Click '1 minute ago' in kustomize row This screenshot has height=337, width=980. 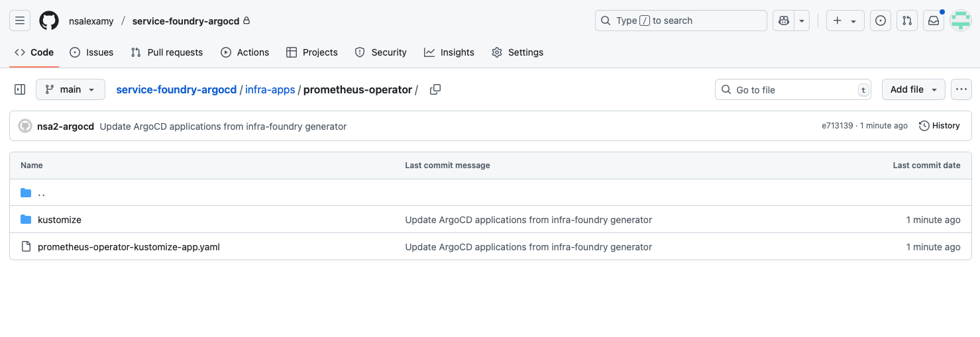933,220
